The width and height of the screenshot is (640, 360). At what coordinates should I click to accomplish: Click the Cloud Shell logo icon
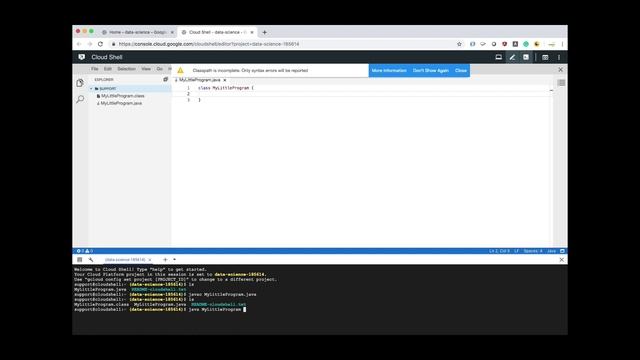pos(82,57)
